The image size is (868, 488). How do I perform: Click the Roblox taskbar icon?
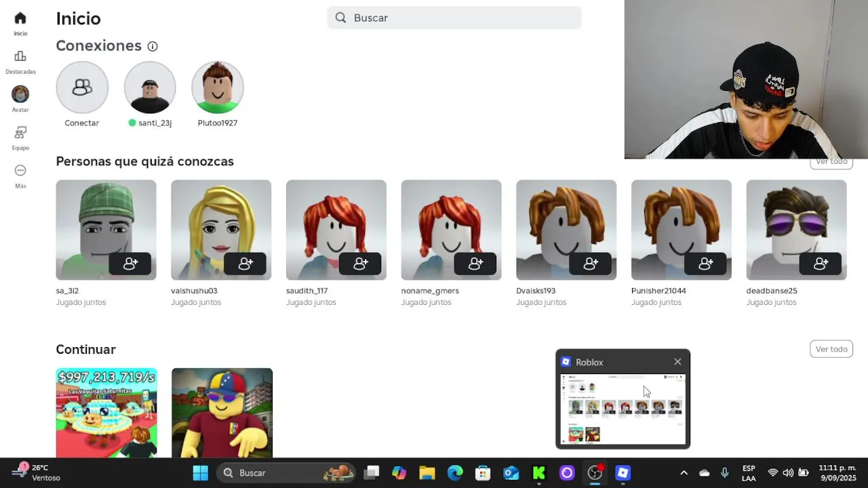623,473
